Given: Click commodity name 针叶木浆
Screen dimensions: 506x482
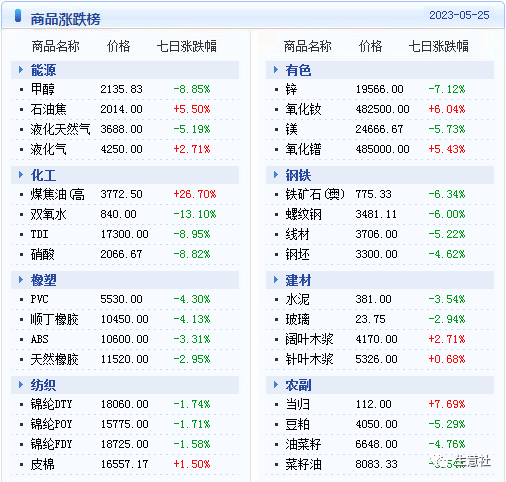Looking at the screenshot, I should point(309,359).
